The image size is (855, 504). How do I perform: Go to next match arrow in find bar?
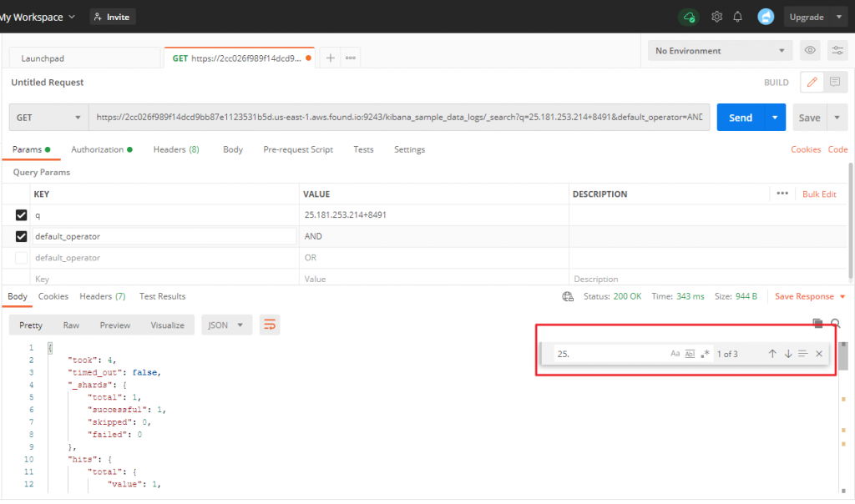(x=788, y=354)
